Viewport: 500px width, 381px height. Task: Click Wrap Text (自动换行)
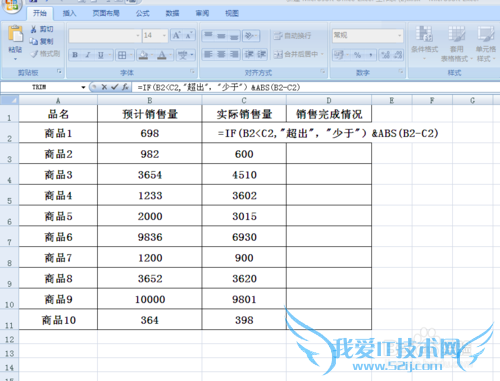tap(293, 36)
